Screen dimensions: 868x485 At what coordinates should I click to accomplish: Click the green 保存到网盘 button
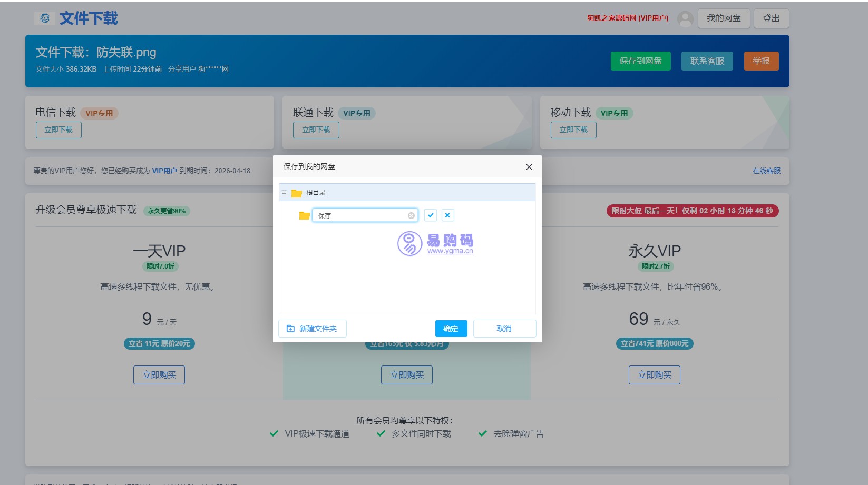pos(640,61)
